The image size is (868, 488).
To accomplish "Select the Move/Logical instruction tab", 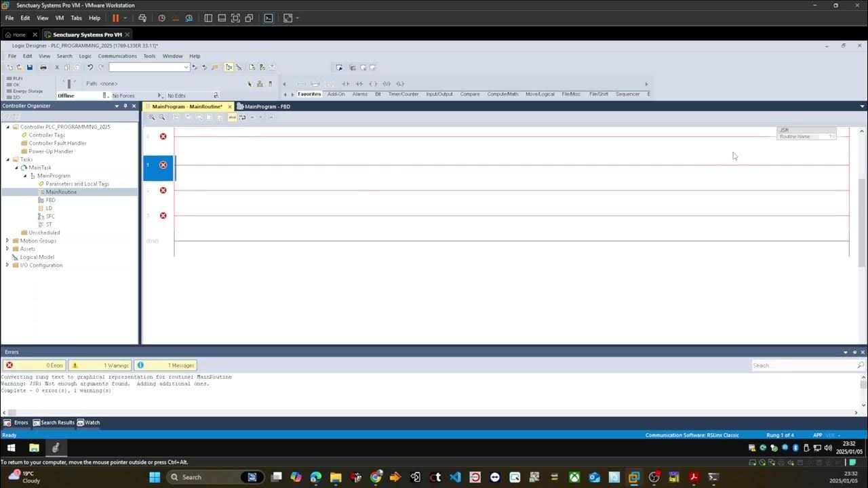I will [540, 94].
